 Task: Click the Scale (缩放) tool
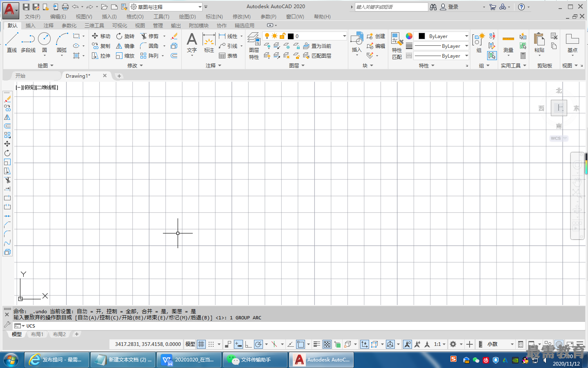click(125, 56)
